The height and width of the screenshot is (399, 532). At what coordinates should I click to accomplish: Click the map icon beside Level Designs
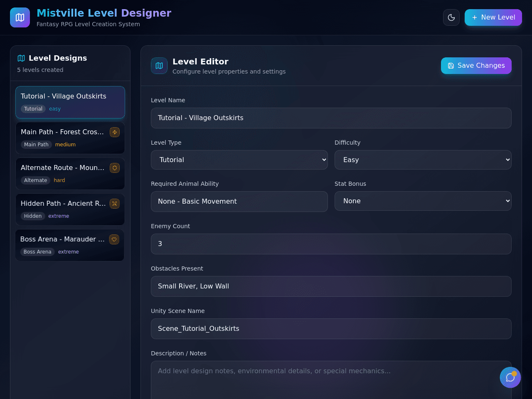point(21,58)
